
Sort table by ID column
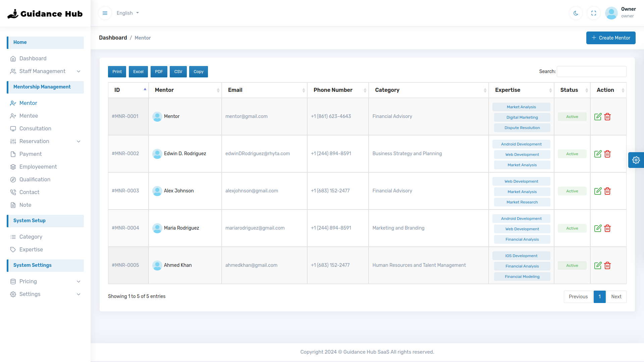click(x=128, y=90)
